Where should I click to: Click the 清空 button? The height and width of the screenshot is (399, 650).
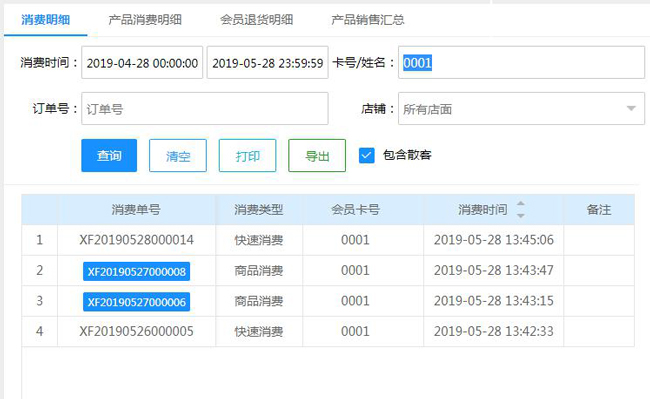click(178, 155)
